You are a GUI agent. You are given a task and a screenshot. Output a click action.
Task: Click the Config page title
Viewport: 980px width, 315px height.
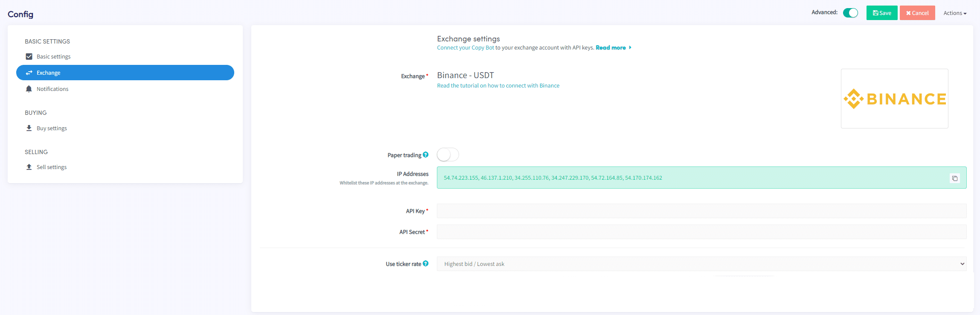pyautogui.click(x=20, y=14)
